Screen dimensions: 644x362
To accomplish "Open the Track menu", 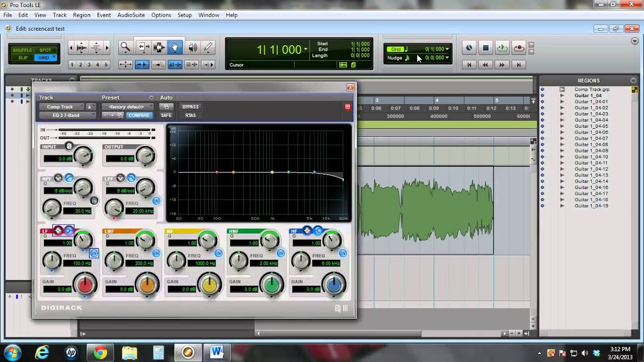I will click(59, 15).
